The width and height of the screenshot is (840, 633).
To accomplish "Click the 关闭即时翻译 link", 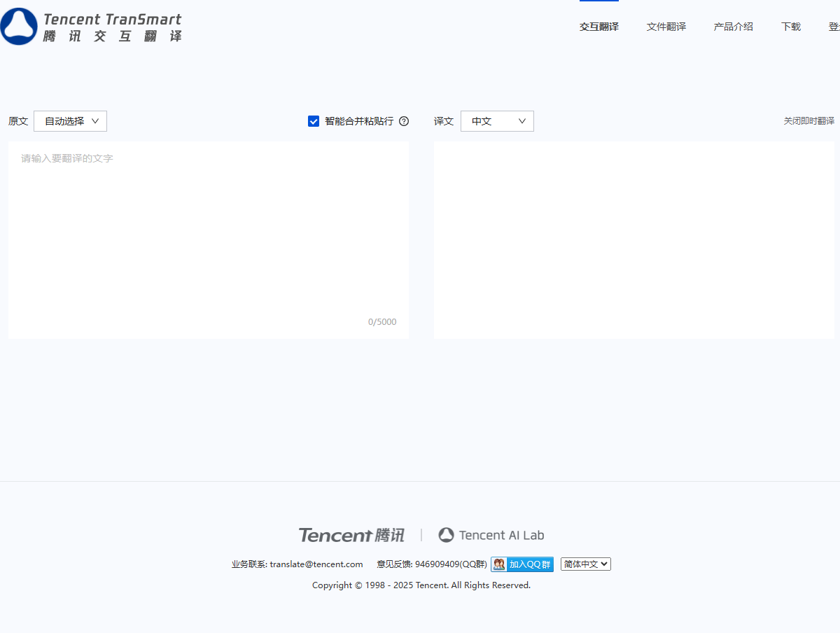I will point(808,121).
